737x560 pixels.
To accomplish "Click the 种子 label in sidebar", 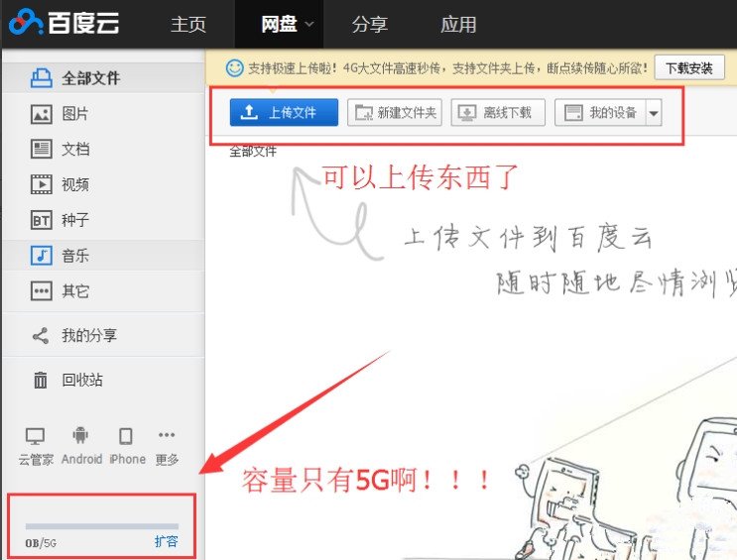I will [75, 220].
